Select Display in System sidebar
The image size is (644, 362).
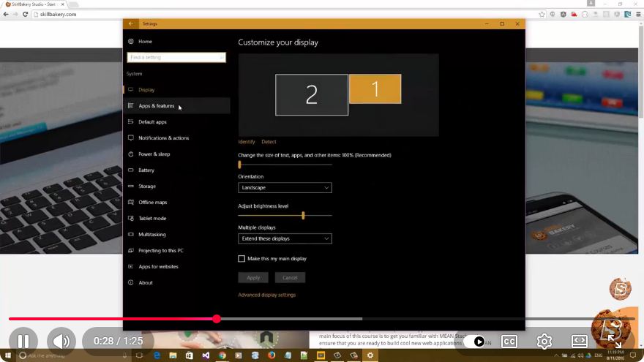(176, 89)
